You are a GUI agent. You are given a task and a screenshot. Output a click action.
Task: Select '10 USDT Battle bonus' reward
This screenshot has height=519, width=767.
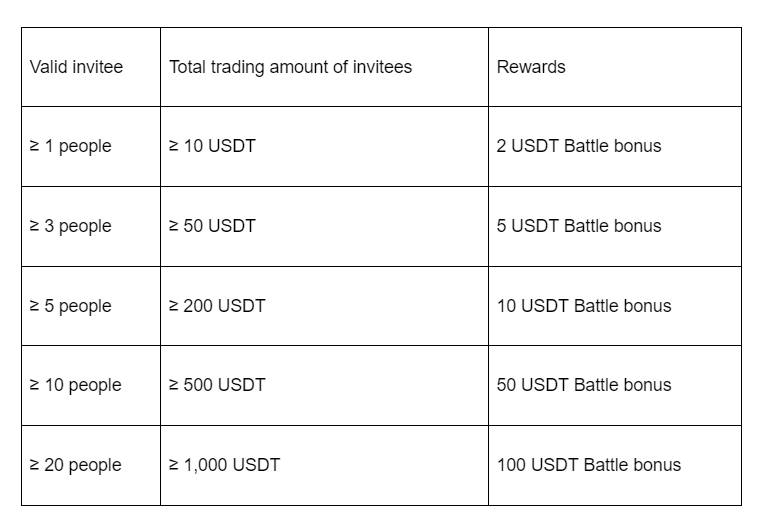coord(584,306)
